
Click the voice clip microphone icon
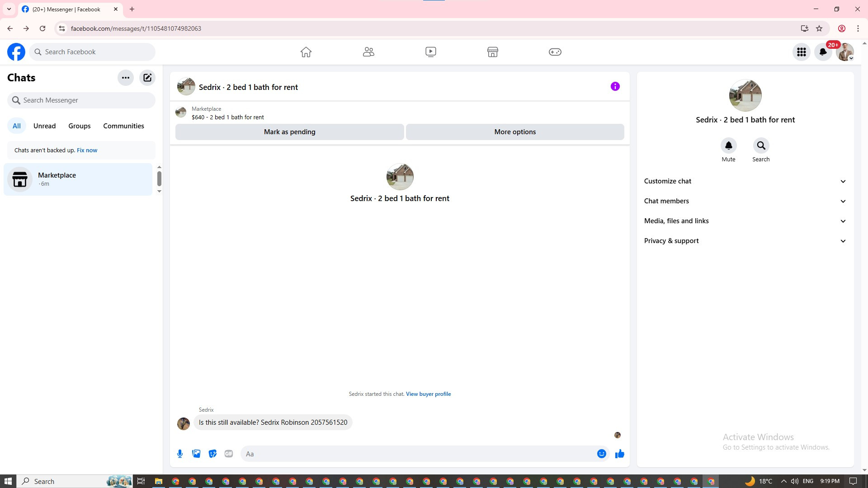tap(180, 454)
